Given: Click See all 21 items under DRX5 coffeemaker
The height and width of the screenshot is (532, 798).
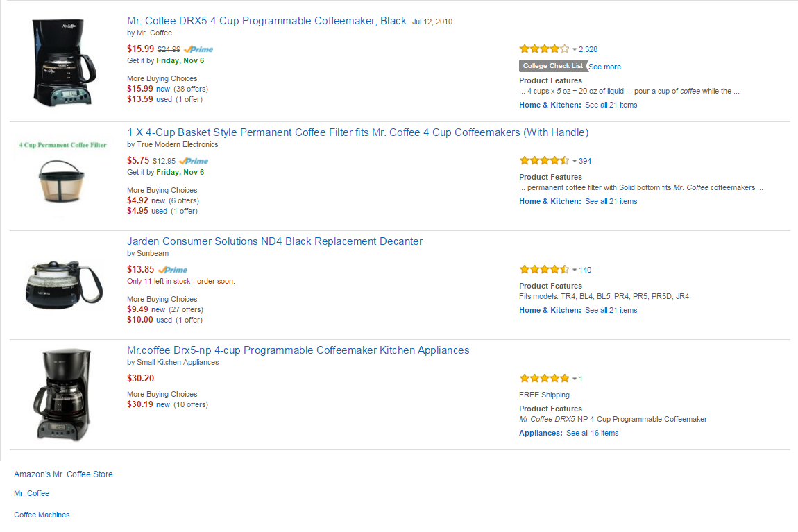Looking at the screenshot, I should click(x=611, y=105).
